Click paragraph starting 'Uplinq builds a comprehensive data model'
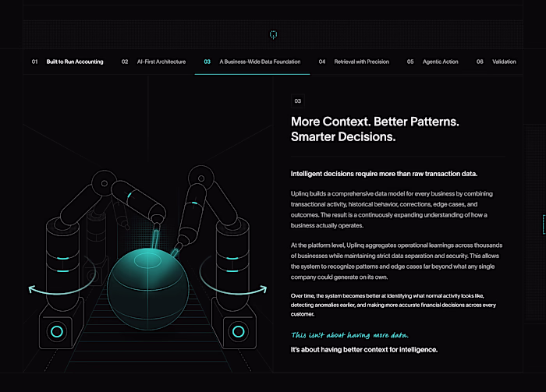This screenshot has width=546, height=392. click(x=392, y=210)
